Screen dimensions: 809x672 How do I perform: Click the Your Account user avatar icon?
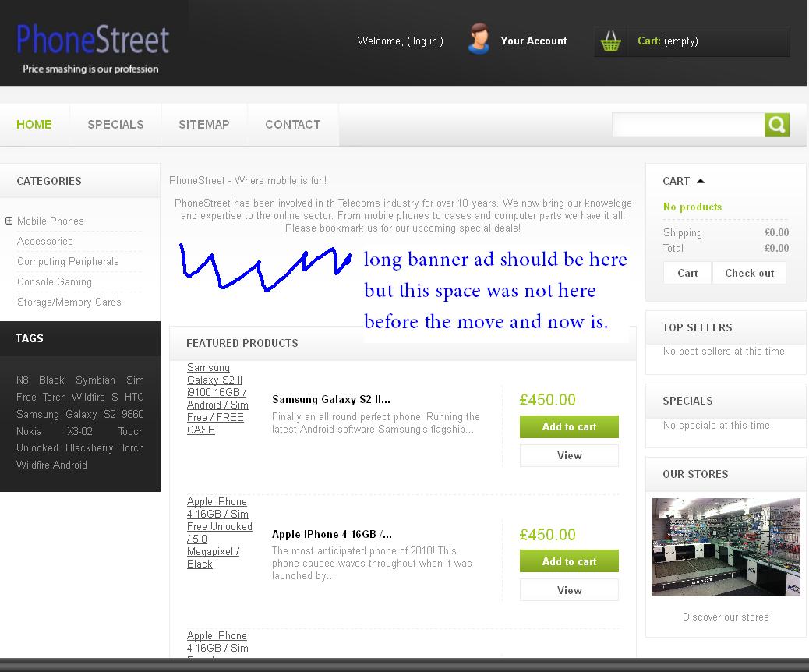coord(479,38)
